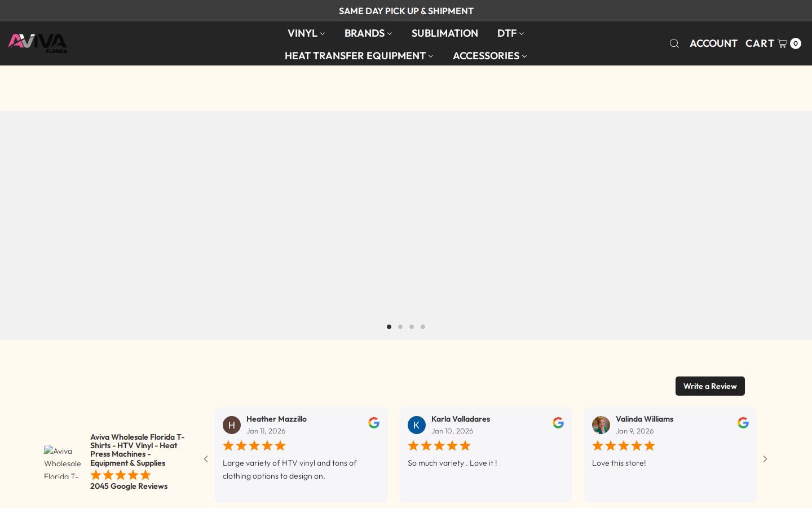The height and width of the screenshot is (508, 812).
Task: Expand the BRANDS menu
Action: (368, 33)
